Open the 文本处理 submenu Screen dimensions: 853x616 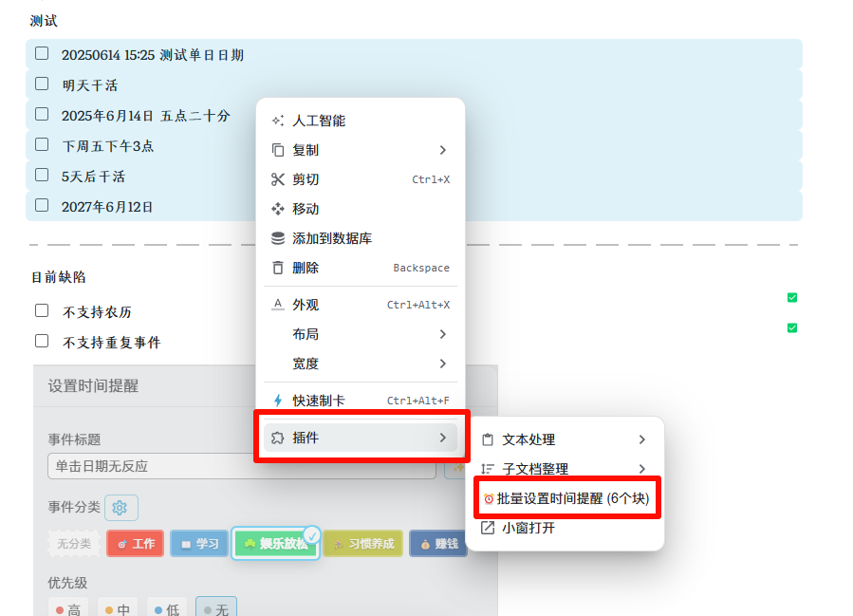641,439
